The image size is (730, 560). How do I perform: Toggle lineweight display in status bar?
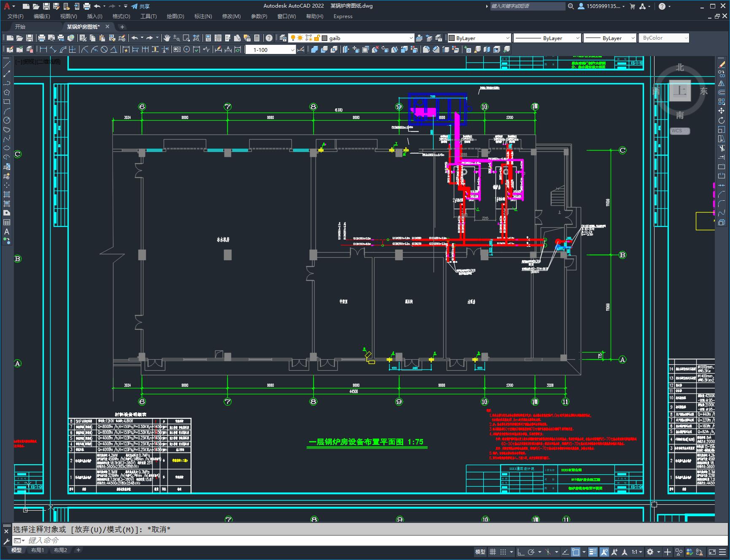click(593, 552)
